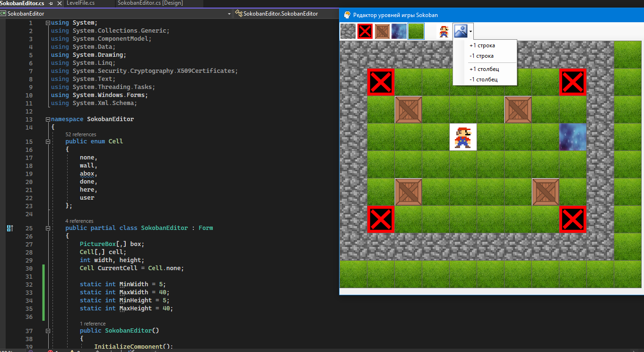
Task: Click the upper-right red X cell on grid
Action: coord(573,82)
